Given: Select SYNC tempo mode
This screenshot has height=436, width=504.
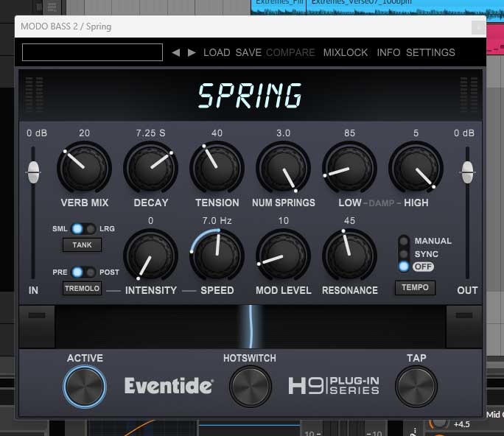Looking at the screenshot, I should click(404, 254).
